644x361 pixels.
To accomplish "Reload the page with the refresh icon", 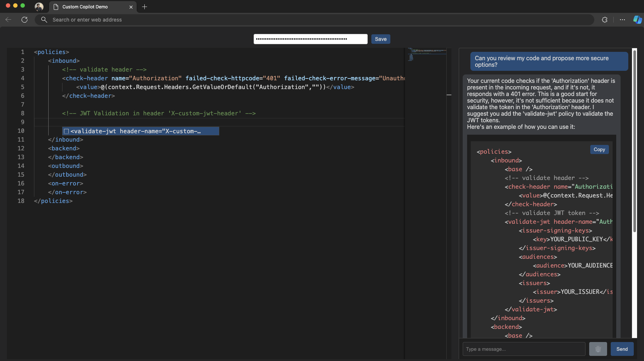I will point(24,20).
